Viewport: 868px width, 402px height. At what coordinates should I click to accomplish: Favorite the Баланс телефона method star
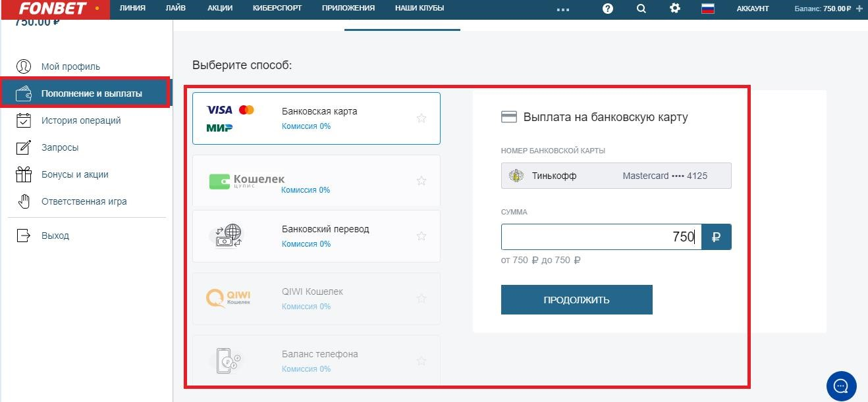(x=421, y=361)
